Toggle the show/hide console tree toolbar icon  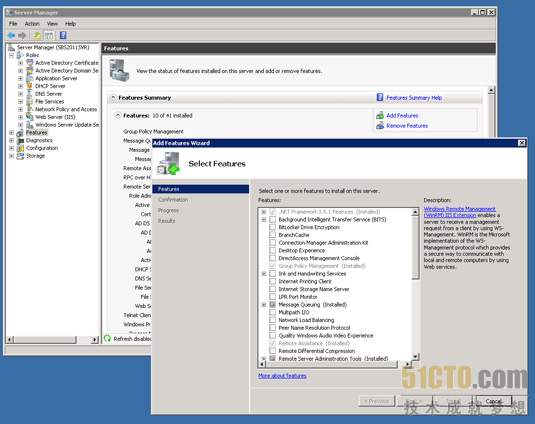[x=49, y=35]
